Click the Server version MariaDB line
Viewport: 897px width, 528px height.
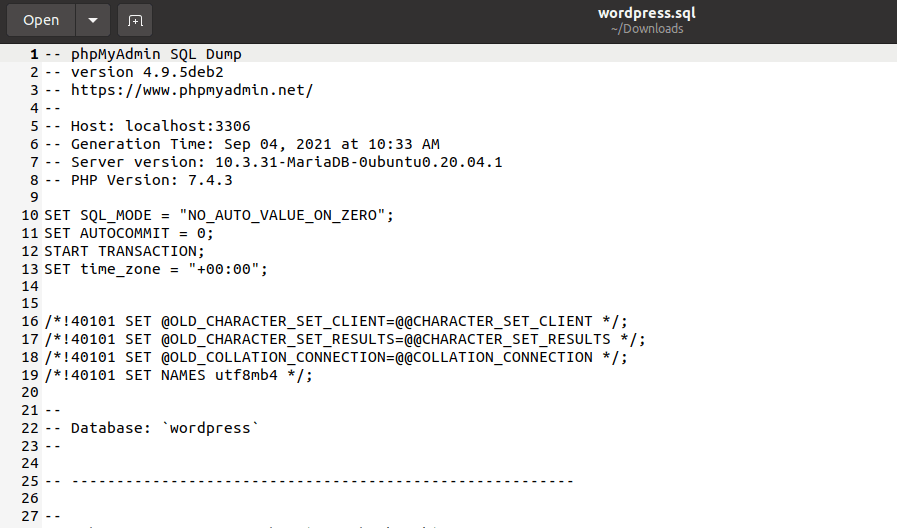pyautogui.click(x=286, y=162)
